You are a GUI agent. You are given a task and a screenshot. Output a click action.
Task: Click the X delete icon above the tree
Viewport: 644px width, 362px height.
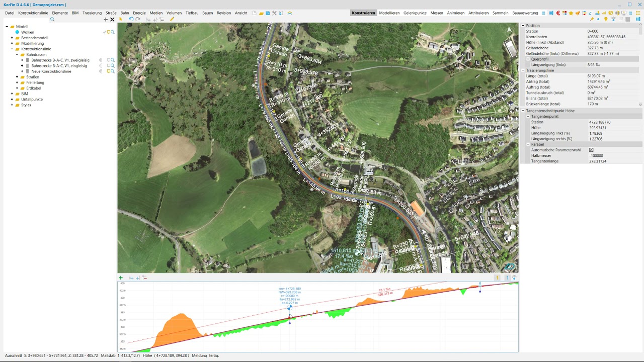click(x=112, y=20)
